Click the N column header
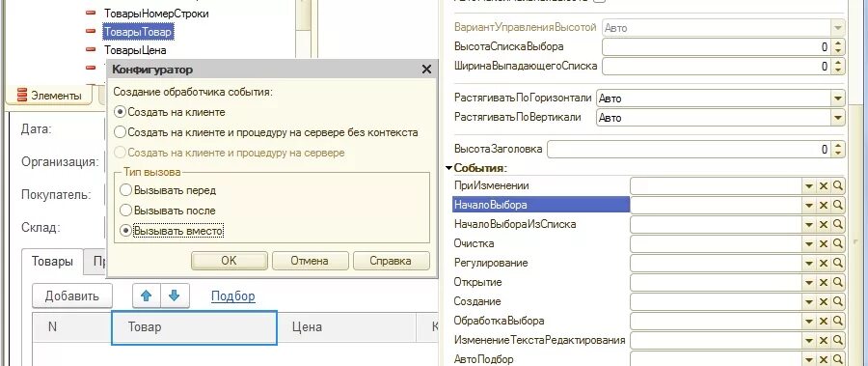 (x=72, y=327)
